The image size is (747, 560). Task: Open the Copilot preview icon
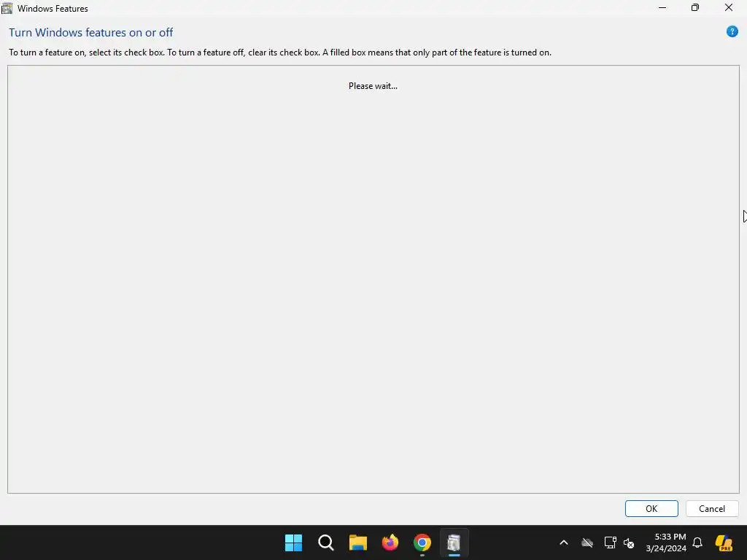[724, 542]
